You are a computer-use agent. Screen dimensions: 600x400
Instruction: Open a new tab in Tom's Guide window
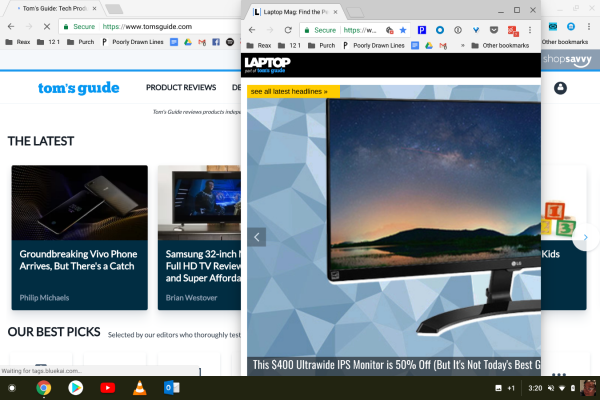tap(114, 9)
